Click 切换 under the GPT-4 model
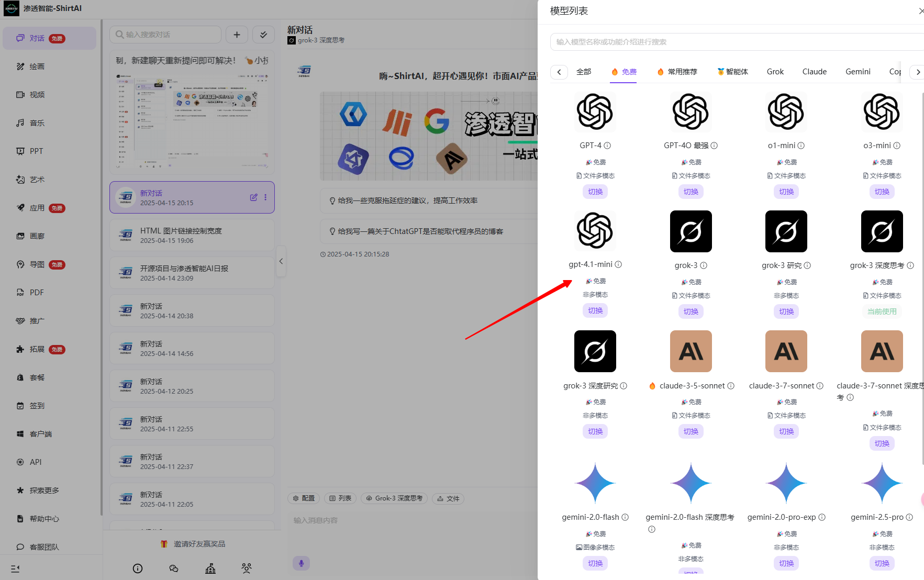The image size is (924, 580). (595, 192)
